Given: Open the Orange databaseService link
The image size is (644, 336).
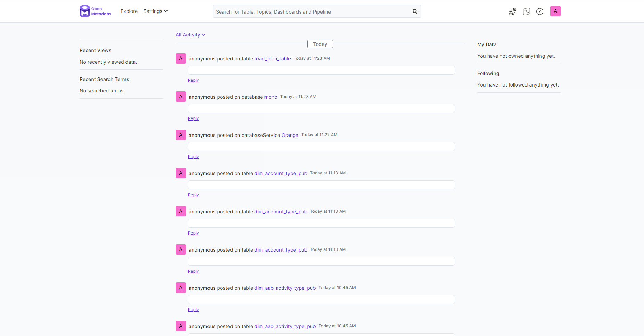Looking at the screenshot, I should click(290, 135).
